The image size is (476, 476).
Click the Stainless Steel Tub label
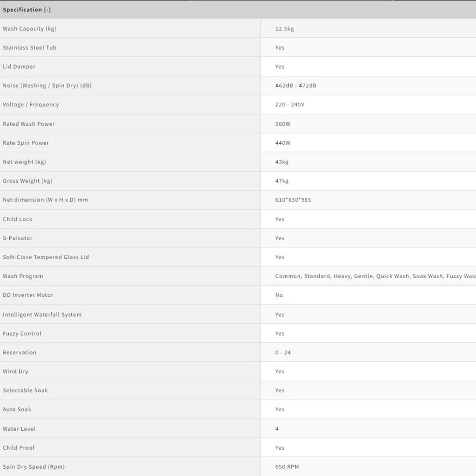[x=30, y=48]
